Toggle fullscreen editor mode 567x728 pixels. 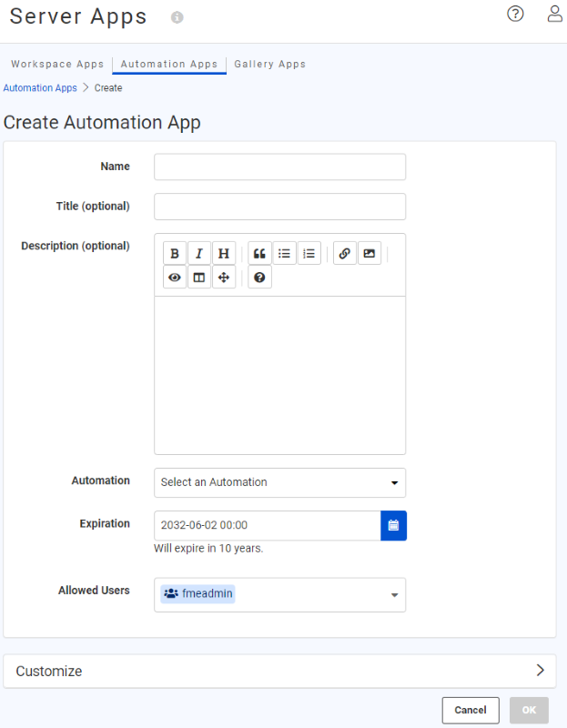coord(224,278)
